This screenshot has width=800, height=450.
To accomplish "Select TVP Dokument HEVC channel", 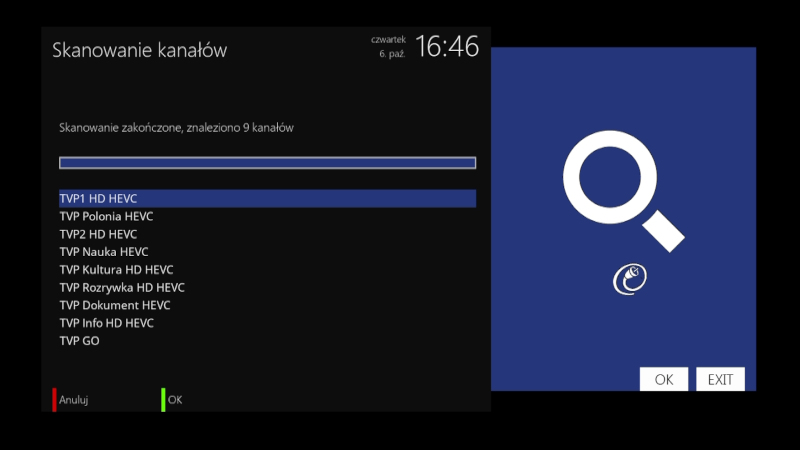I will 267,305.
